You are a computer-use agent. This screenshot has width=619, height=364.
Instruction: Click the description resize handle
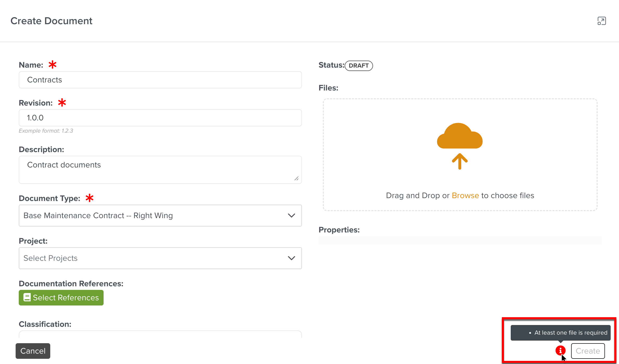click(x=296, y=178)
